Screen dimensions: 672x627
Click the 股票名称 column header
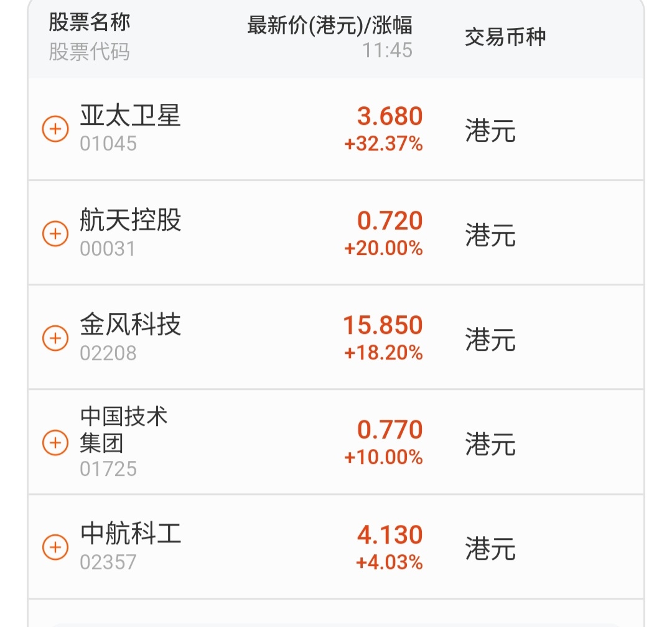point(89,22)
